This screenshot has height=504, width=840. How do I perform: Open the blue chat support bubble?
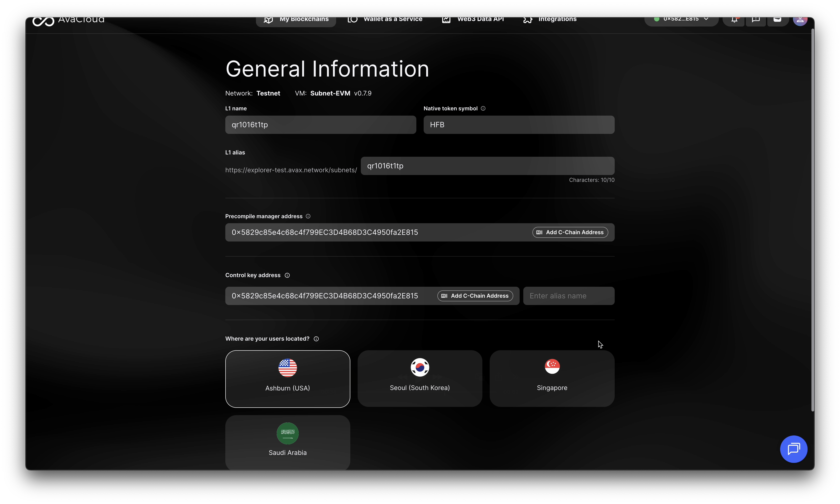tap(793, 449)
